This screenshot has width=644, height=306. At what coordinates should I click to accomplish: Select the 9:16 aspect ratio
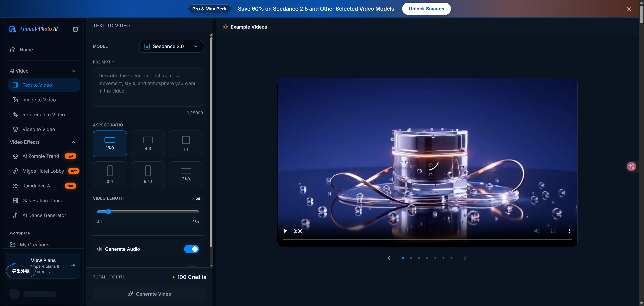(x=148, y=175)
